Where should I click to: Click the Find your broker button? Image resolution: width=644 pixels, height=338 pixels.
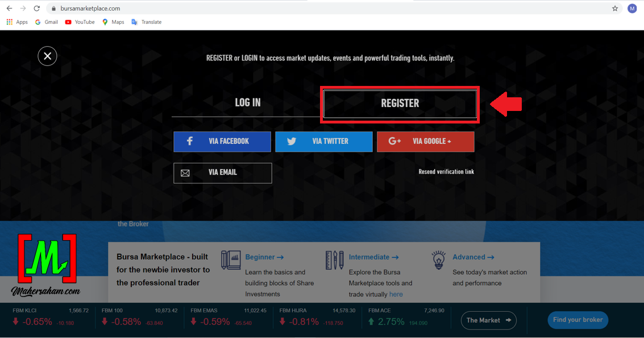(x=577, y=320)
